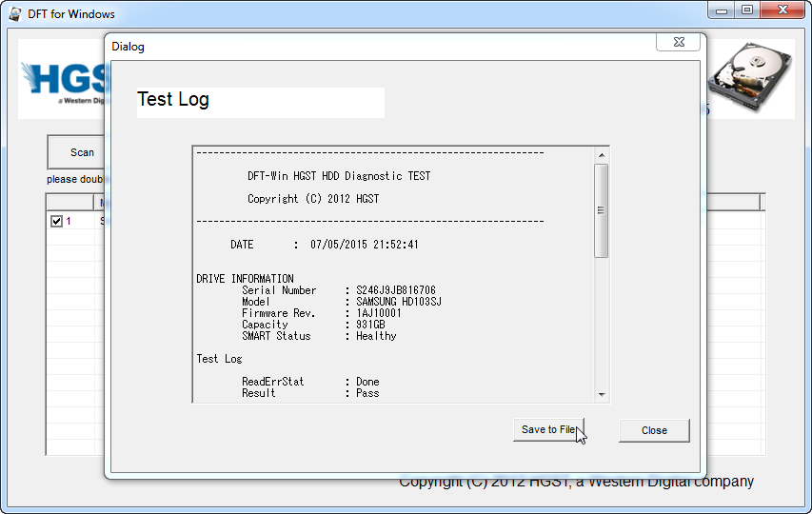Click the Scan button in main window

coord(76,152)
